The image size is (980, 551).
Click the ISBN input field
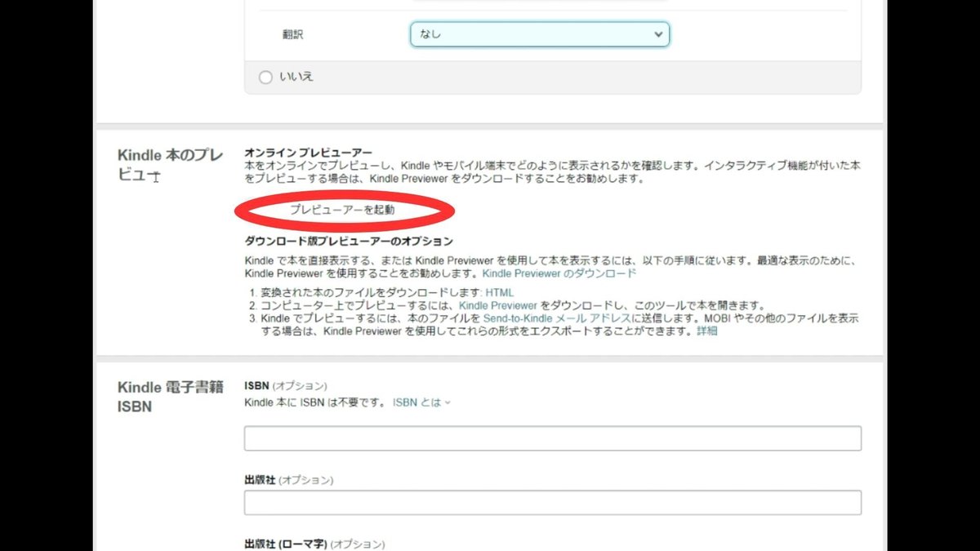[553, 438]
